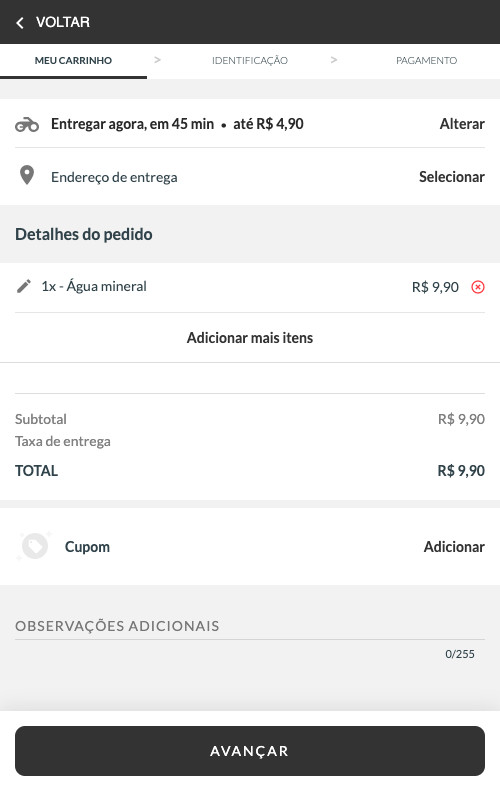Edit Água mineral using the pencil icon
The image size is (500, 791).
tap(24, 287)
